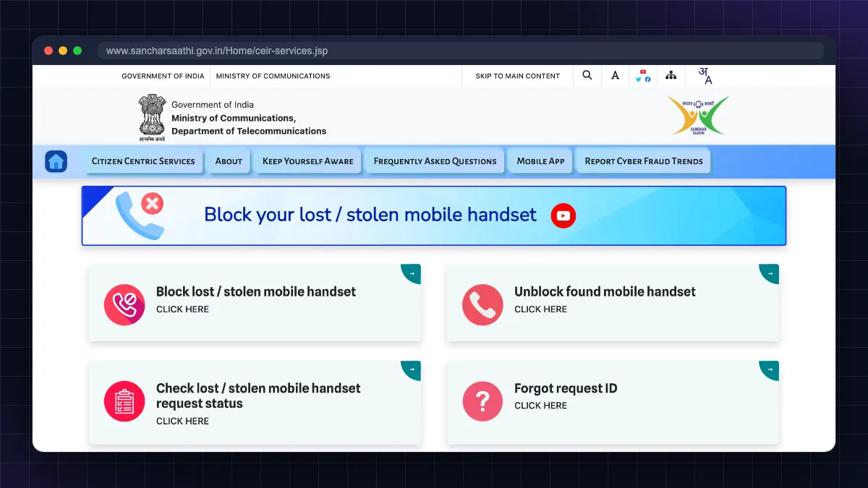Switch language with the Hindi/English icon
Viewport: 868px width, 488px height.
click(x=705, y=75)
